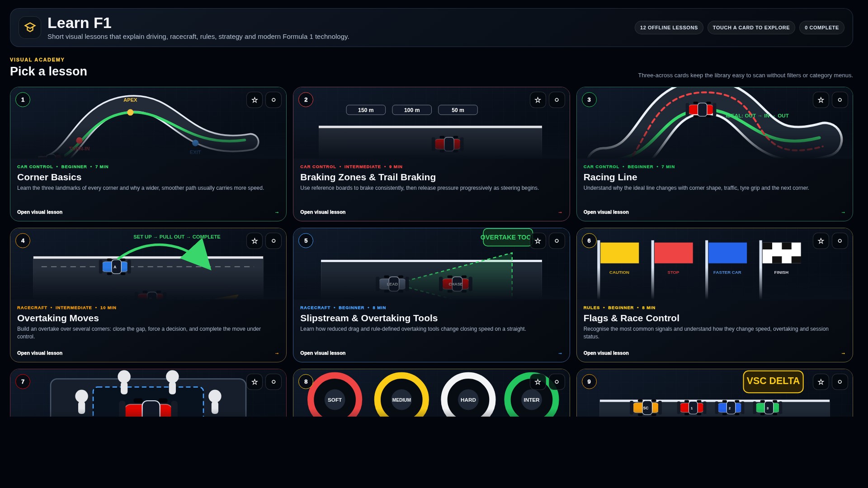Star the Racing Line lesson
The height and width of the screenshot is (488, 868).
click(821, 100)
